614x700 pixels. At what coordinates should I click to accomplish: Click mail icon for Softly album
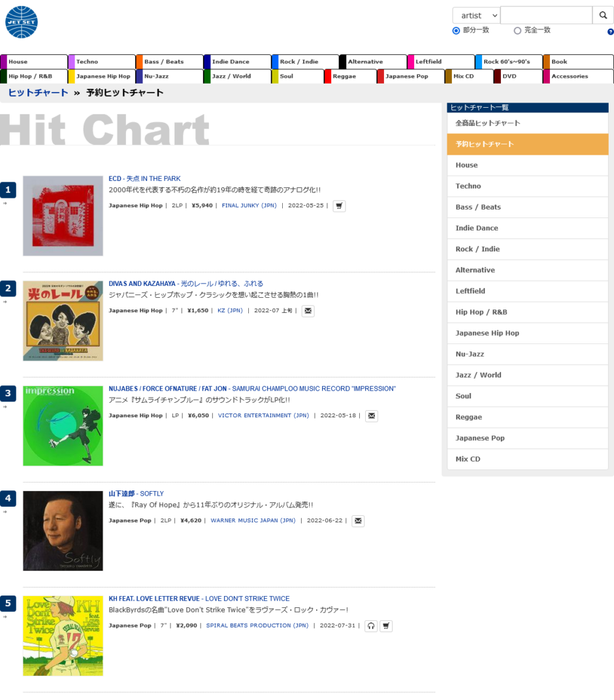tap(358, 520)
